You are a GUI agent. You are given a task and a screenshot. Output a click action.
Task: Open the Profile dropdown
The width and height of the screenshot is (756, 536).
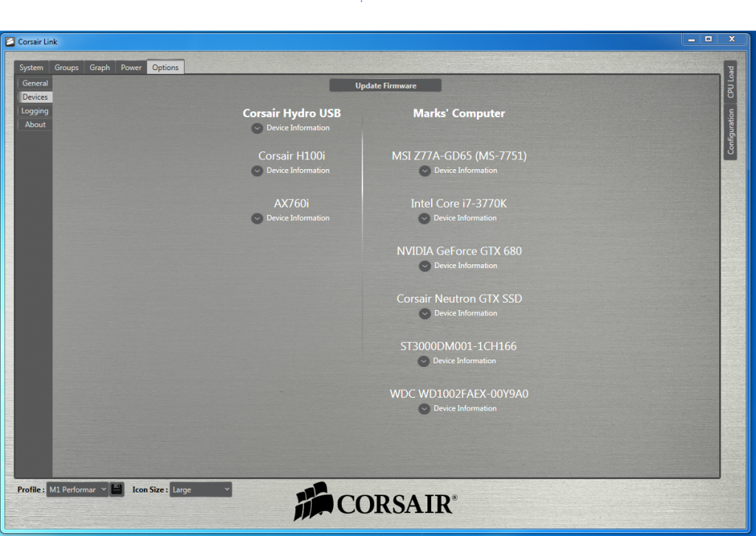77,489
